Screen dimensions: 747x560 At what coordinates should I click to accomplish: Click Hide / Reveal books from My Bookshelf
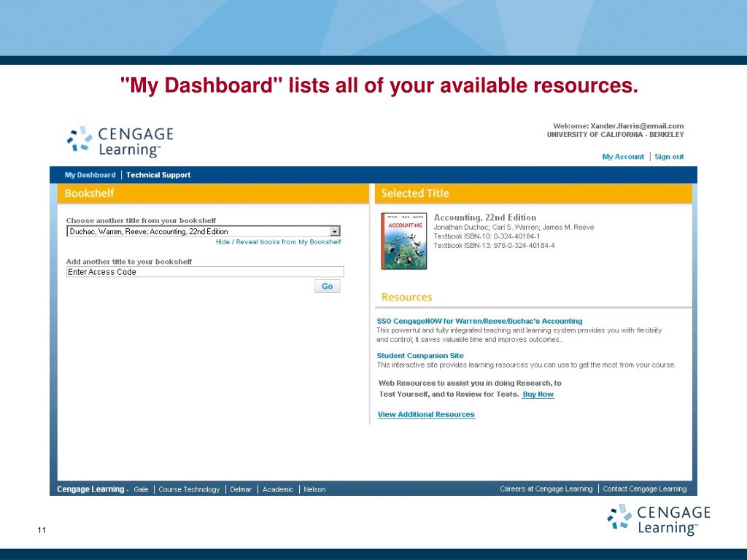(x=278, y=242)
